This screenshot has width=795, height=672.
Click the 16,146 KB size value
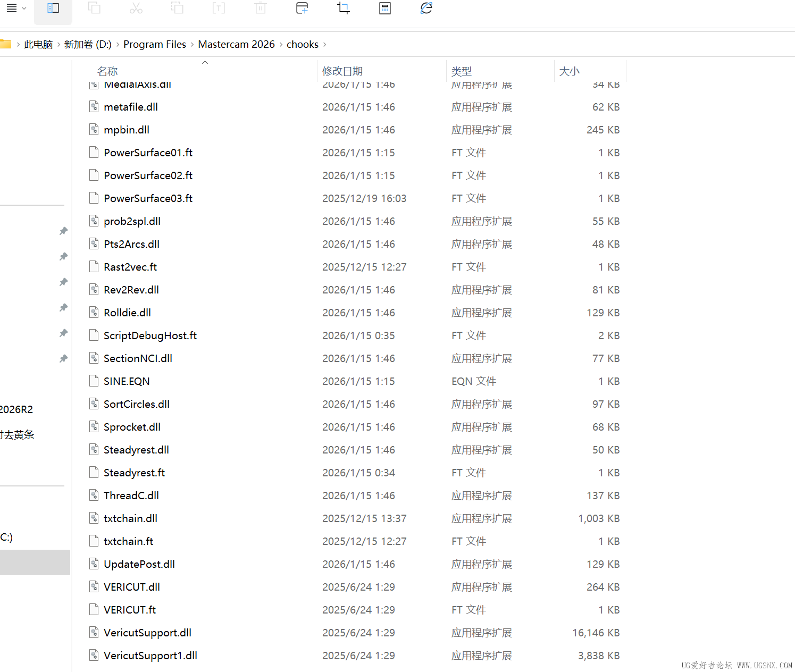point(596,633)
